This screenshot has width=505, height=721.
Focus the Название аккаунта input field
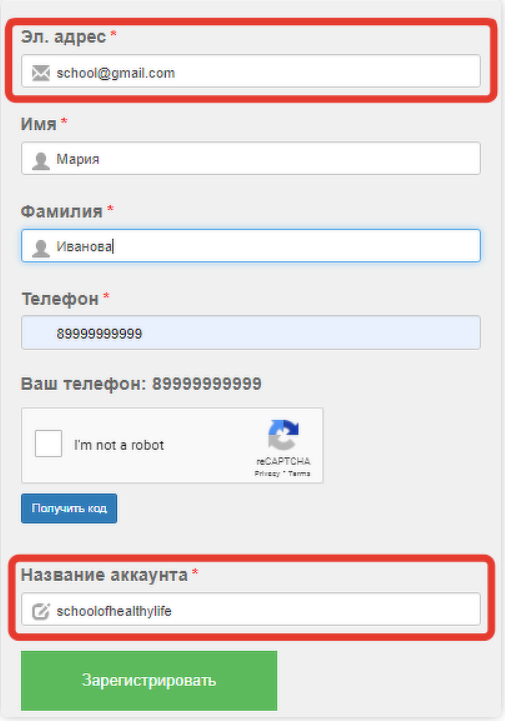pyautogui.click(x=251, y=609)
